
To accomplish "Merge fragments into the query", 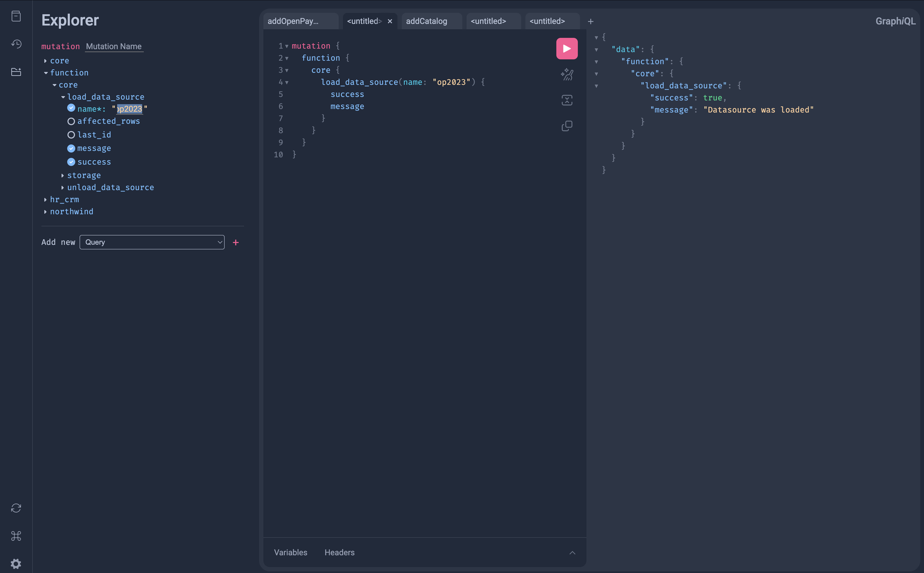I will pos(566,100).
